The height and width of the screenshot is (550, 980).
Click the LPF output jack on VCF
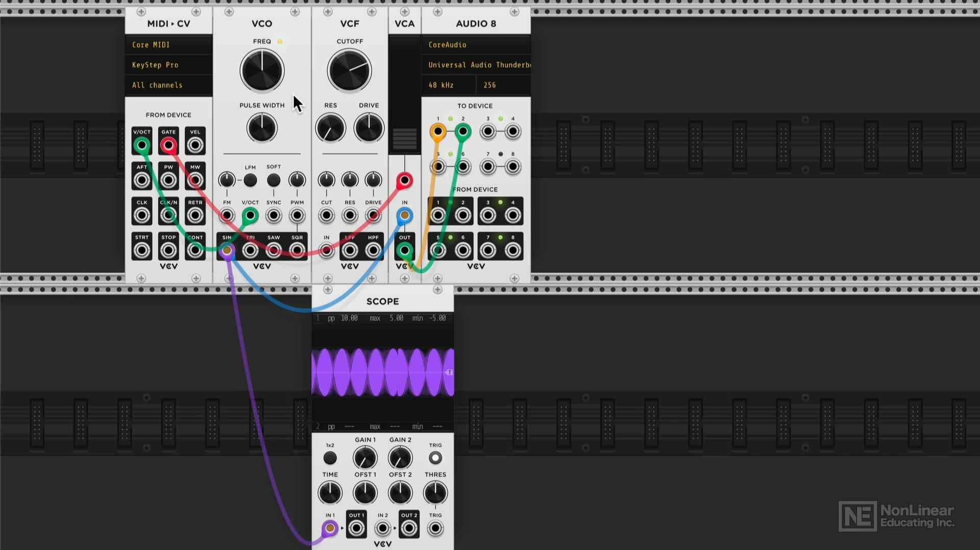coord(350,251)
